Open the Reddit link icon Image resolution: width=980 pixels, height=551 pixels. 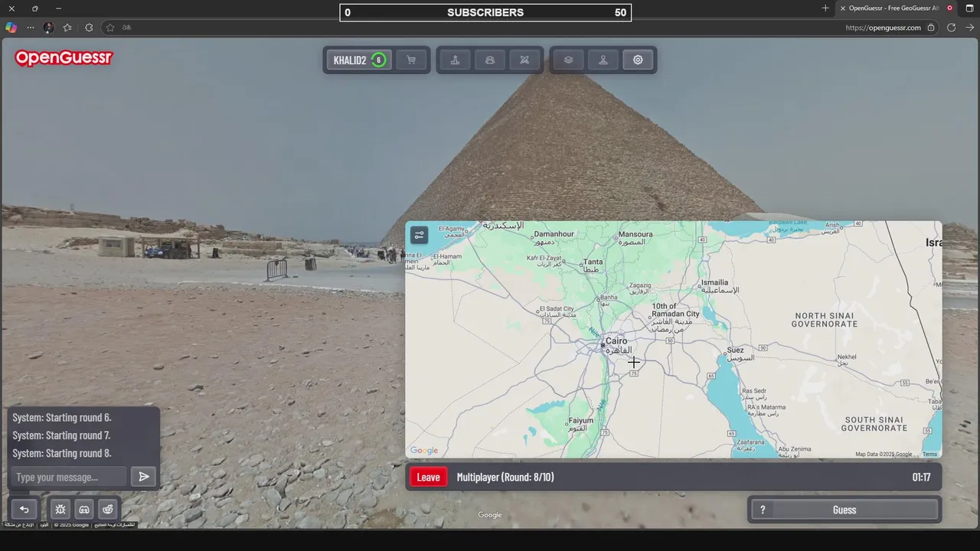(x=108, y=510)
